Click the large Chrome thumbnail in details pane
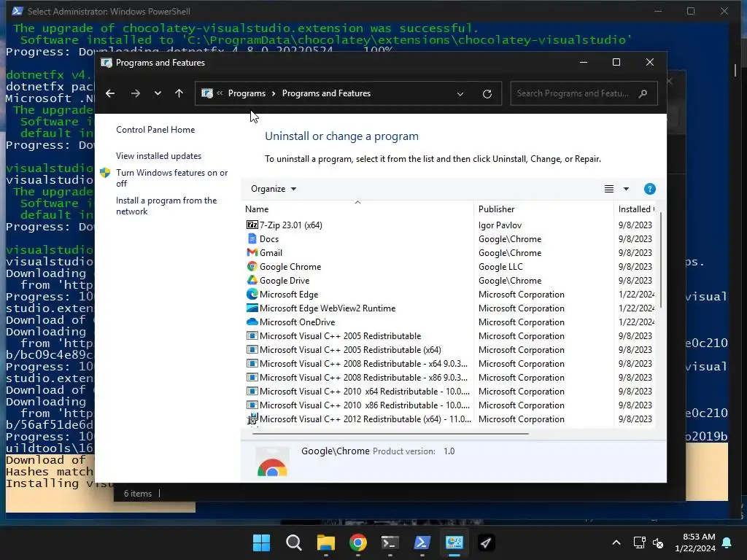Image resolution: width=747 pixels, height=560 pixels. pyautogui.click(x=272, y=462)
